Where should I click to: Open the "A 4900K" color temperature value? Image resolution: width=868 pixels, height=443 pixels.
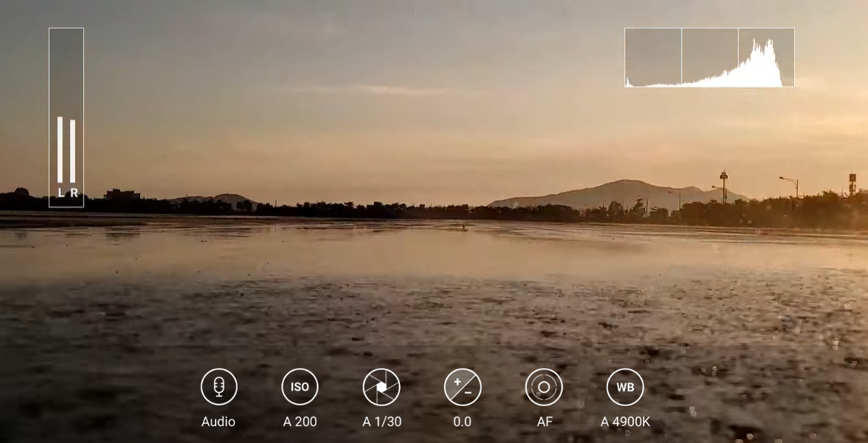coord(625,422)
